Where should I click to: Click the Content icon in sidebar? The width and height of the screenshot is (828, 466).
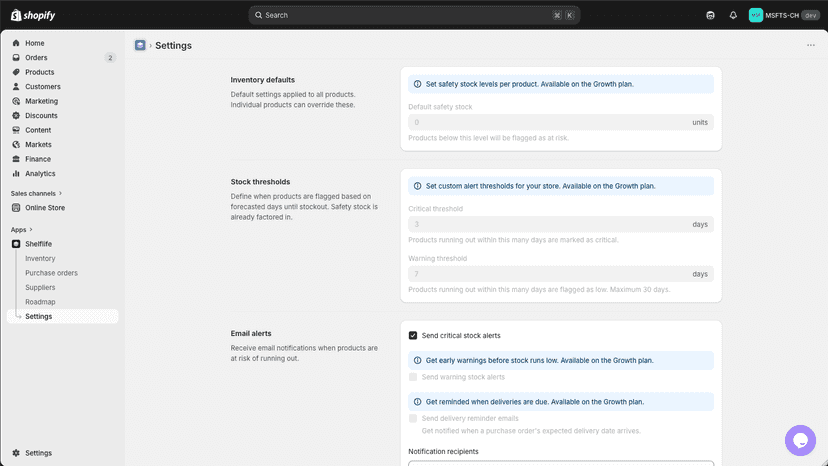point(16,130)
